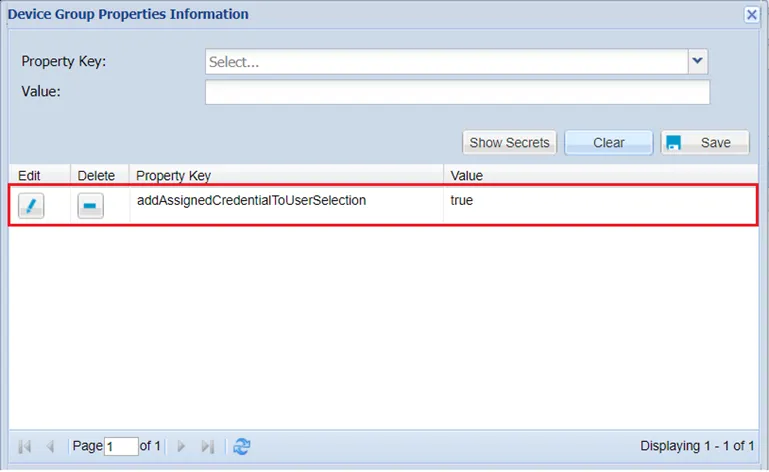Click the Property Key field label

tap(64, 62)
